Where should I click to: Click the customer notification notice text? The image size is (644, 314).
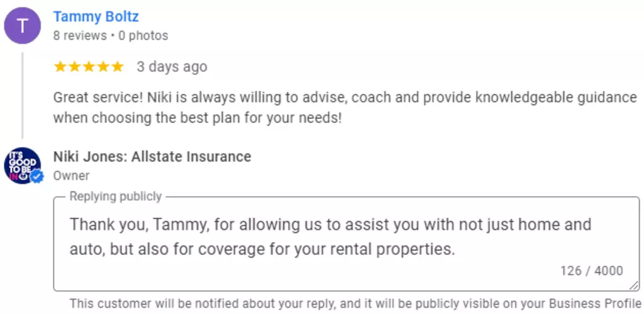click(x=355, y=304)
